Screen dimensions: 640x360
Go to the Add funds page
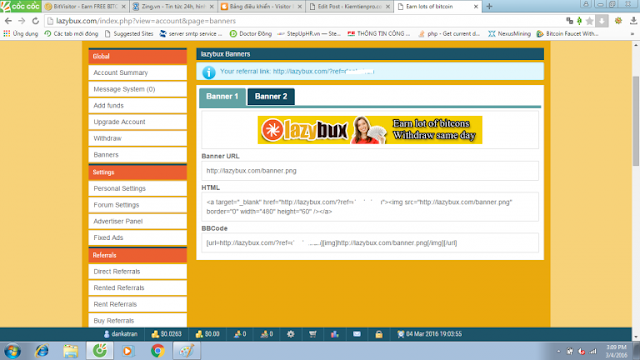point(138,105)
